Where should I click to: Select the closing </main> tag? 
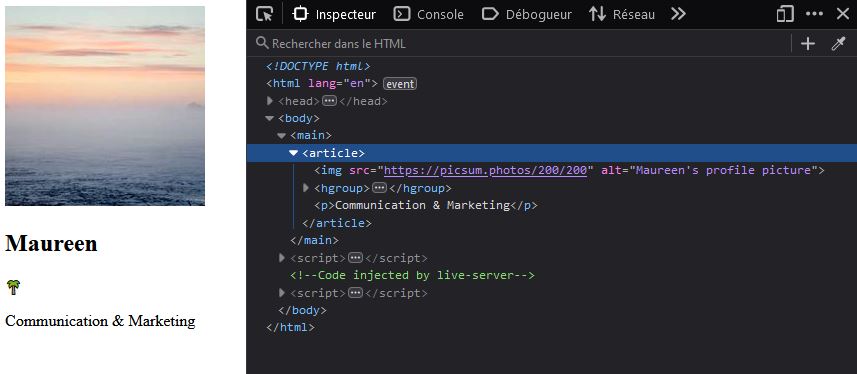314,240
